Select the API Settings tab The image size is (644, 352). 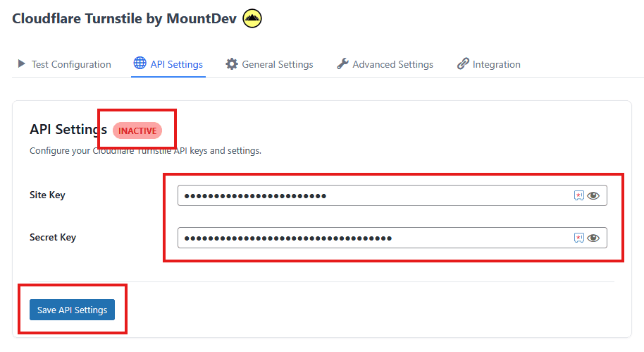168,64
